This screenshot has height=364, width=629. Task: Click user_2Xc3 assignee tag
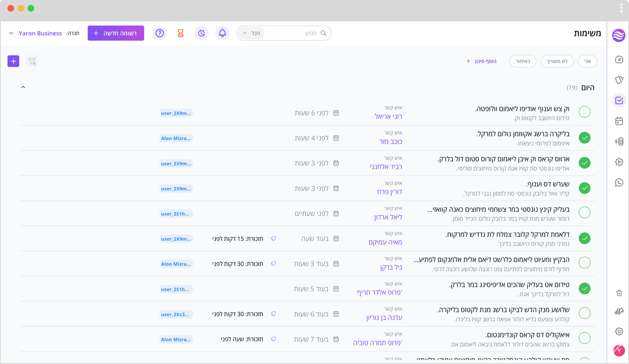[176, 314]
